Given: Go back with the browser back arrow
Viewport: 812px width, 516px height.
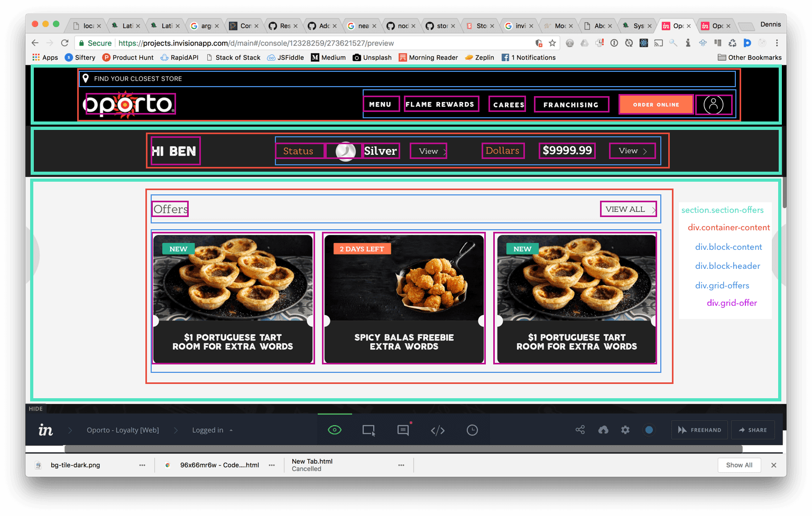Looking at the screenshot, I should (35, 43).
